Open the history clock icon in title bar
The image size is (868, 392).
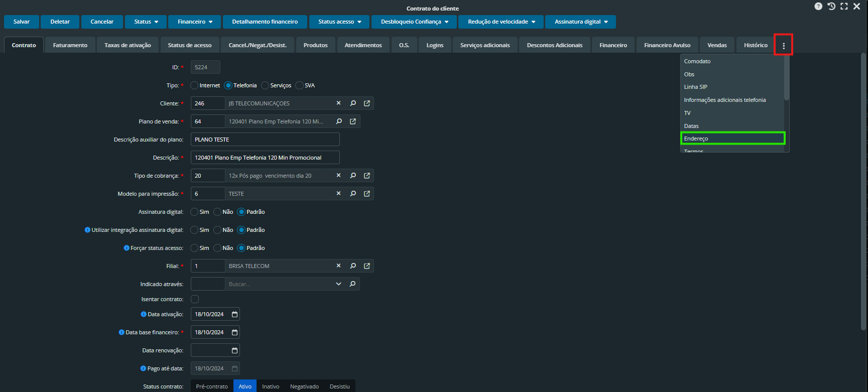click(x=831, y=7)
